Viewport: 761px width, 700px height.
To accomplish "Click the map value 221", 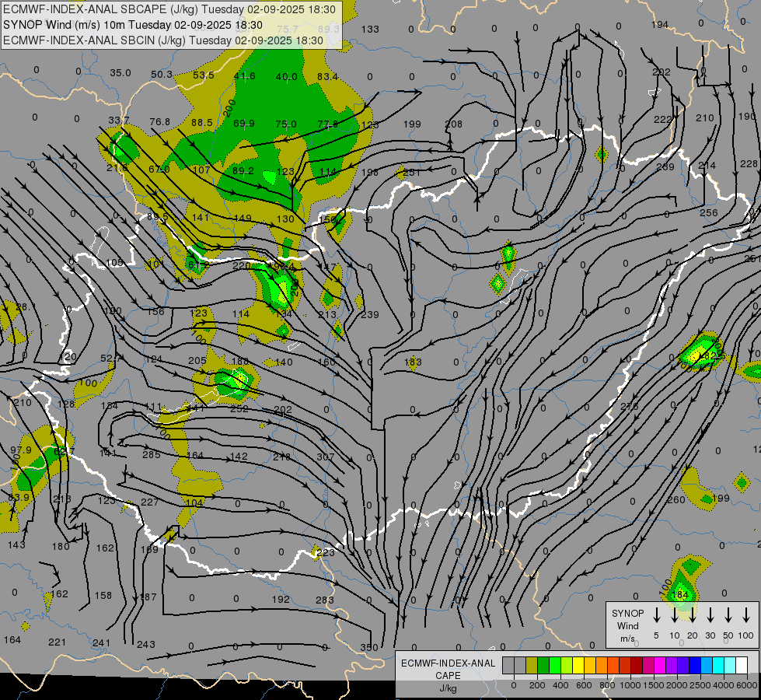I will tap(57, 642).
